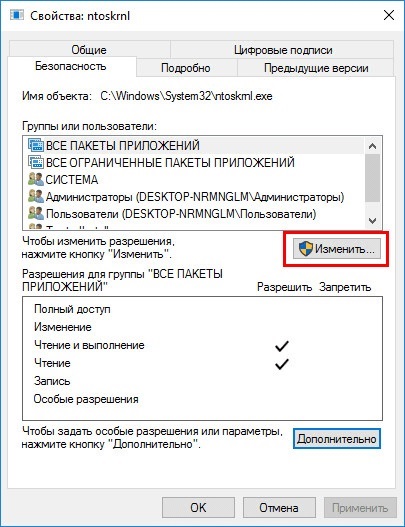The height and width of the screenshot is (527, 405).
Task: Select the СИСТЕМА entry in the list
Action: tap(194, 179)
